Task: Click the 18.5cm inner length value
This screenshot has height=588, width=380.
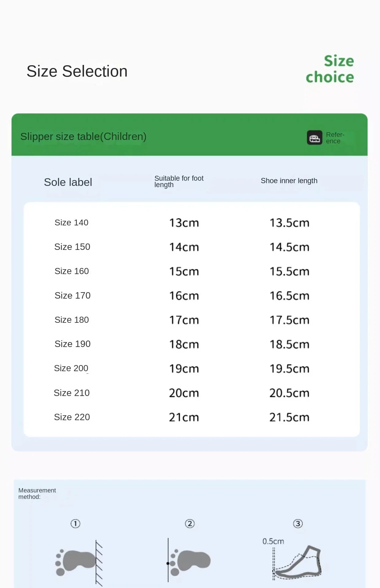Action: pos(289,344)
